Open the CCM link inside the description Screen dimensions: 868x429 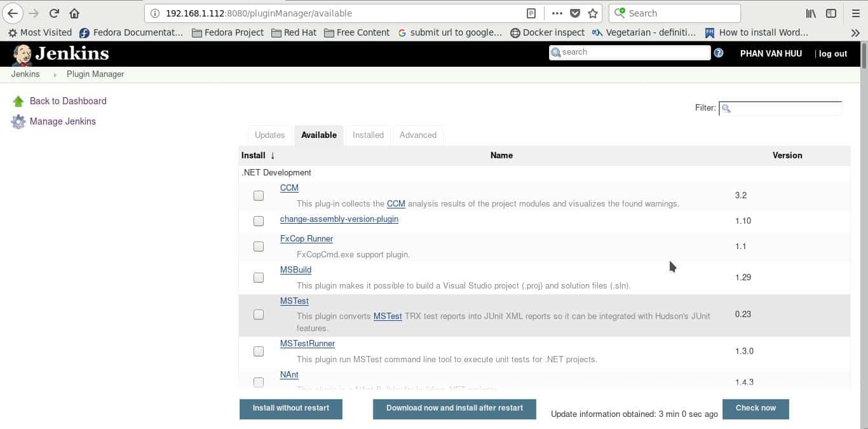click(396, 204)
